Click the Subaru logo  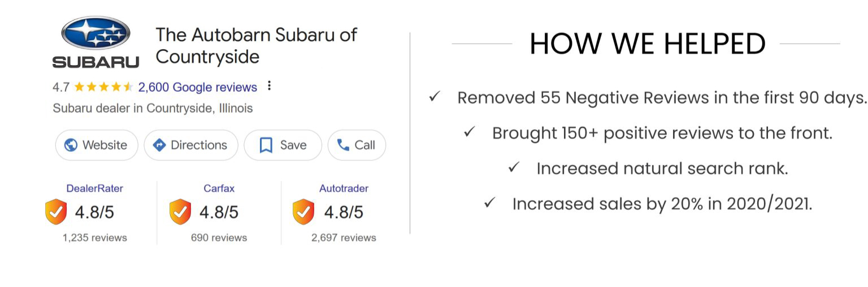96,42
